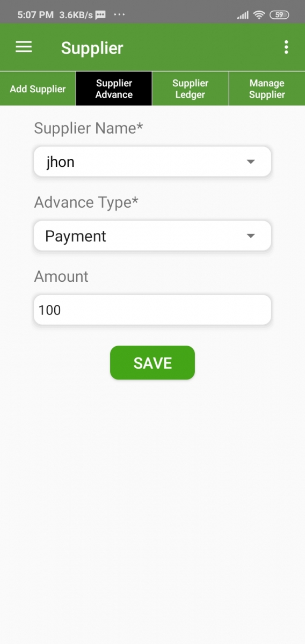This screenshot has height=644, width=305.
Task: Switch to the Add Supplier tab
Action: [x=38, y=89]
